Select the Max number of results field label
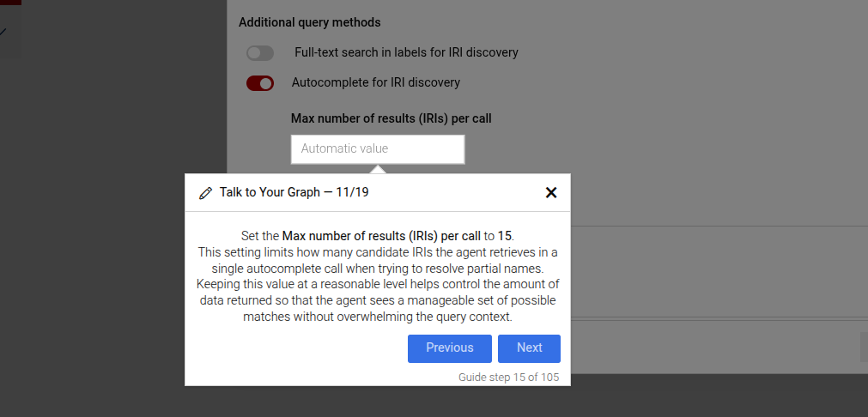Viewport: 868px width, 417px height. (x=391, y=118)
